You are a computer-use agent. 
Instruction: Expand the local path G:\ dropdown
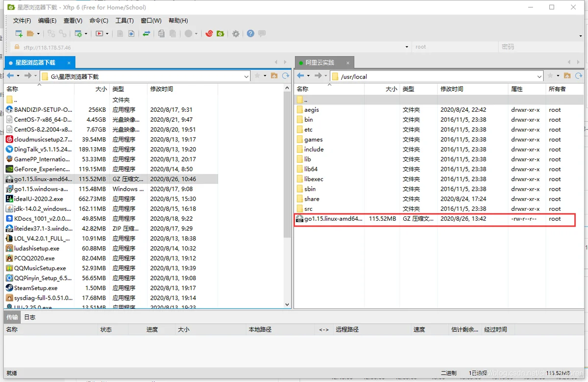[x=246, y=76]
